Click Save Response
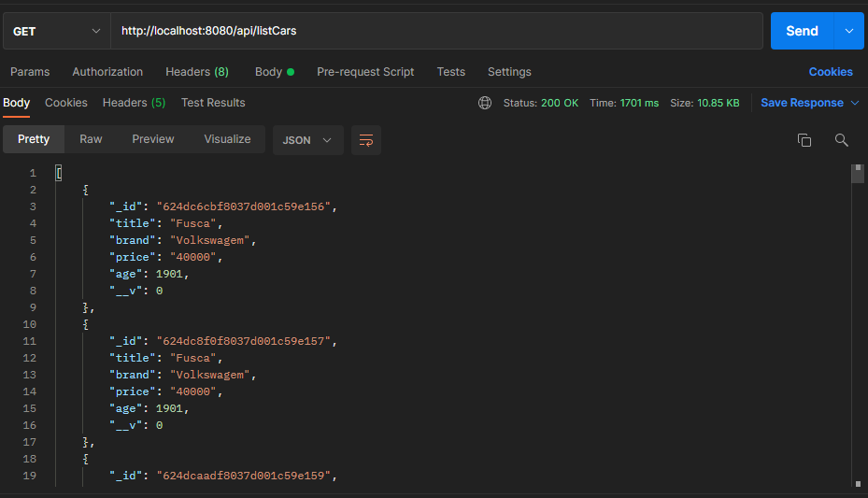The height and width of the screenshot is (498, 868). coord(802,103)
